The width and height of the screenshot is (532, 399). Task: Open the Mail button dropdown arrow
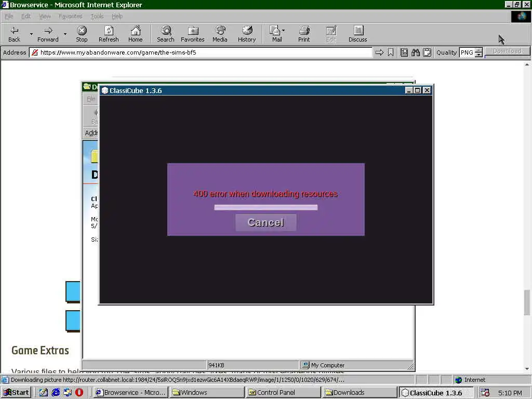tap(283, 31)
